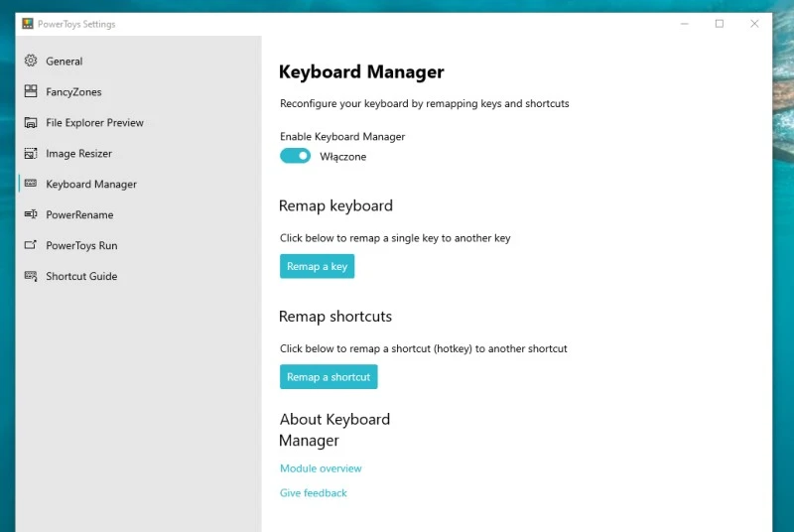Select the "Shortcut Guide" text label

coord(81,276)
